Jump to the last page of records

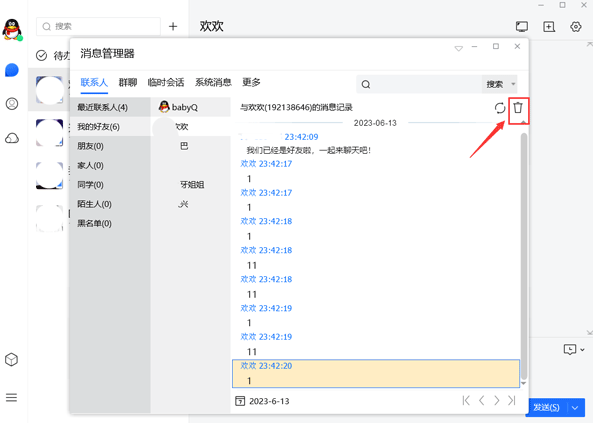click(x=512, y=400)
